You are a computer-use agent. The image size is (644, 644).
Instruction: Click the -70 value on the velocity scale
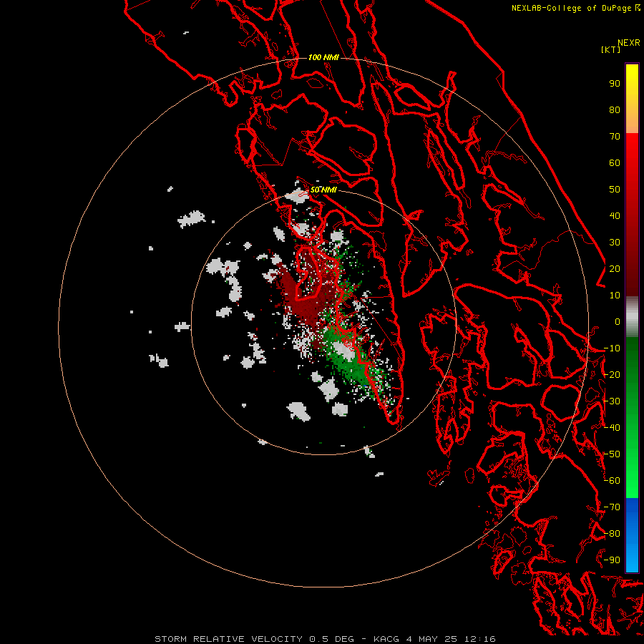click(x=612, y=507)
